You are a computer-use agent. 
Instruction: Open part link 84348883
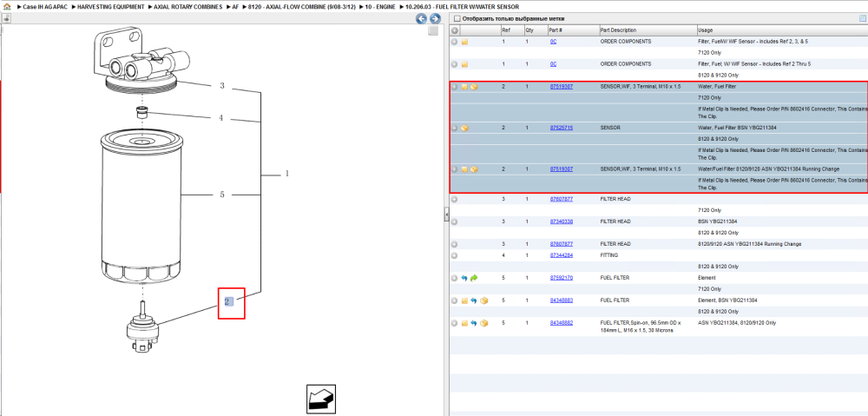click(562, 300)
